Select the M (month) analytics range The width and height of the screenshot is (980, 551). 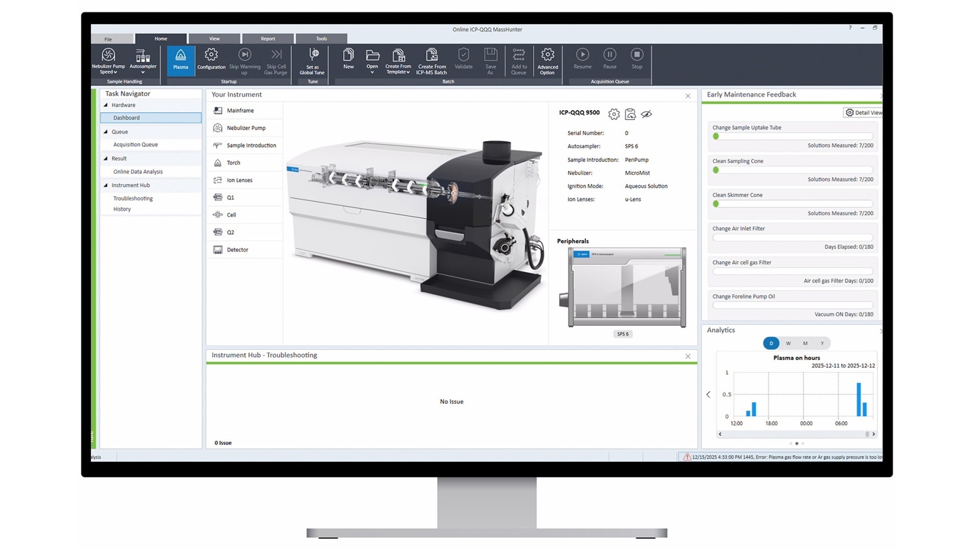[x=805, y=343]
